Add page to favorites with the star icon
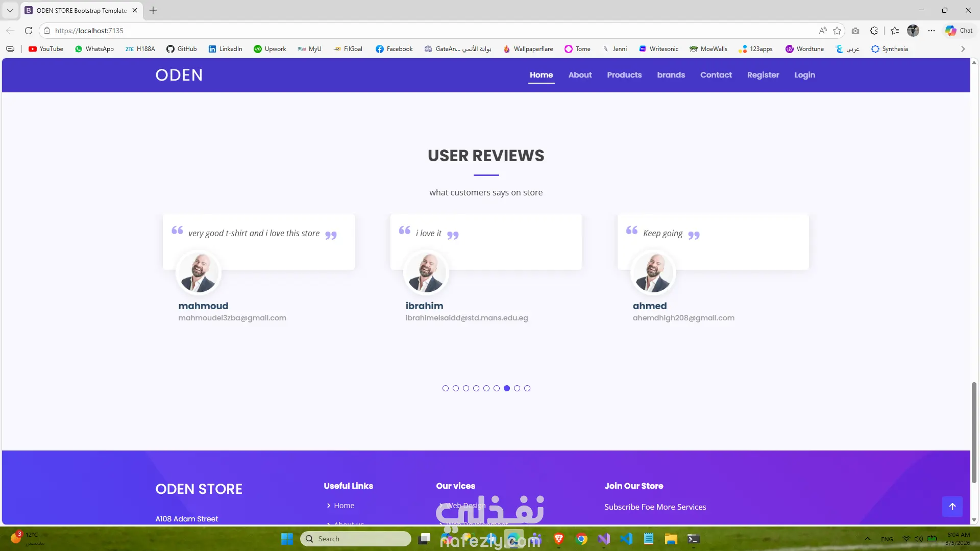 pyautogui.click(x=837, y=31)
